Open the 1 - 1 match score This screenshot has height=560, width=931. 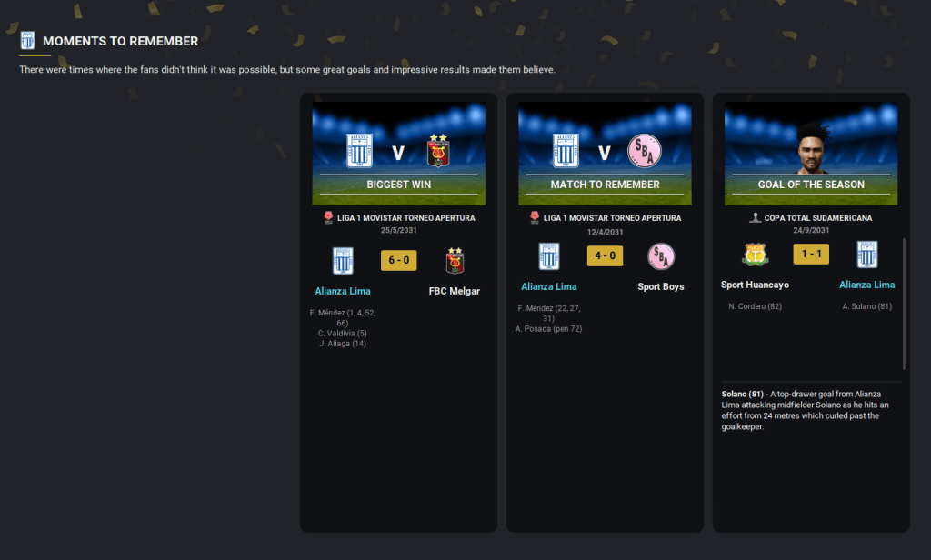click(x=811, y=255)
